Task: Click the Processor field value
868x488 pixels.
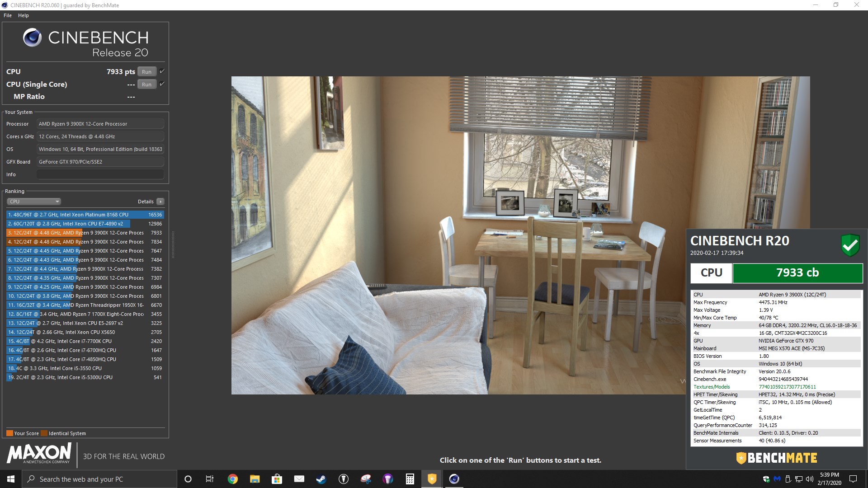Action: (100, 124)
